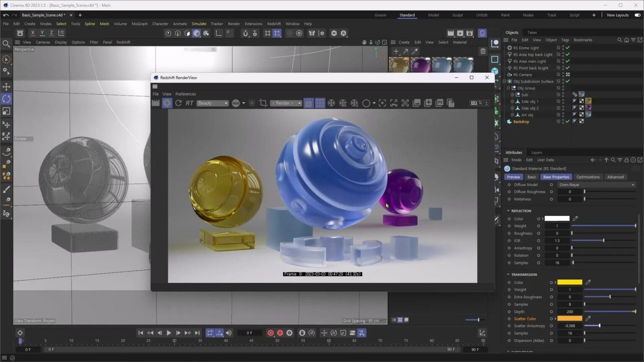
Task: Open the Preferences in Redshift RenderView
Action: pyautogui.click(x=185, y=94)
